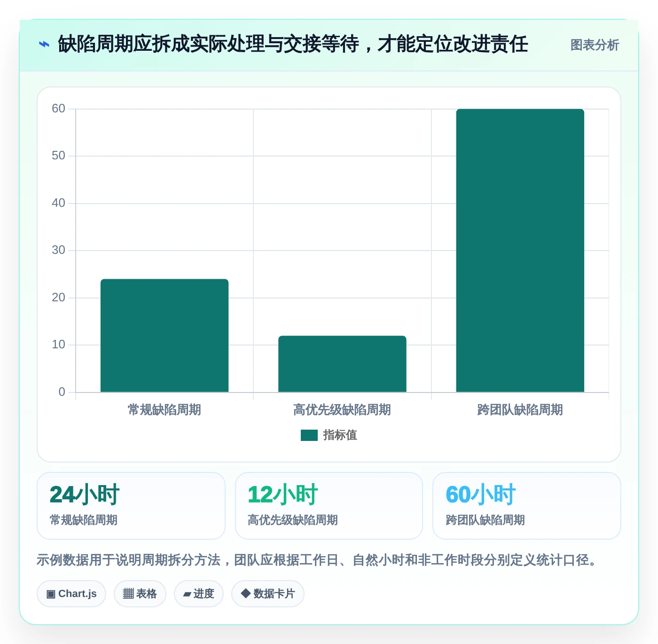
Task: Select the 常规缺陷周期 bar in the chart
Action: tap(164, 336)
